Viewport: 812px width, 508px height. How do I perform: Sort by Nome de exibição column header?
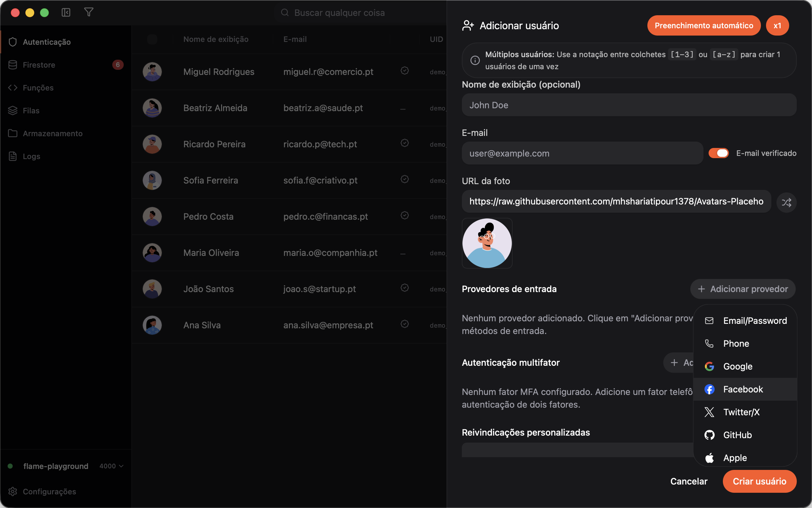(x=216, y=39)
